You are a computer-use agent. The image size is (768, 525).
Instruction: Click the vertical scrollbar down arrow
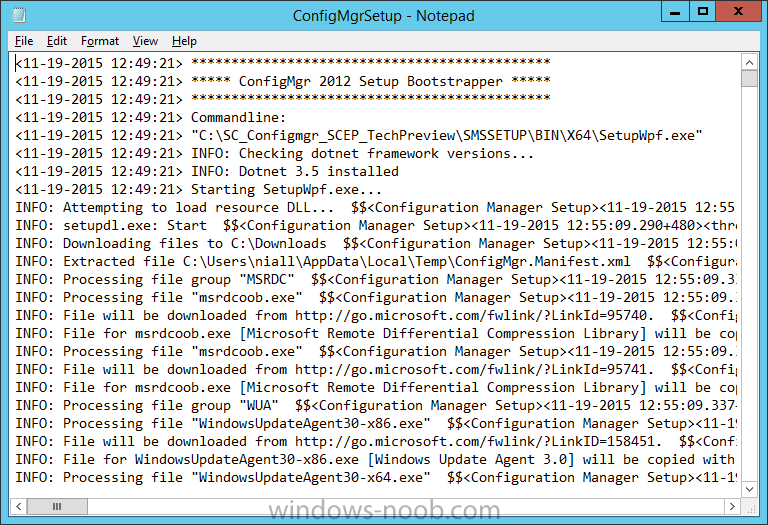[749, 489]
